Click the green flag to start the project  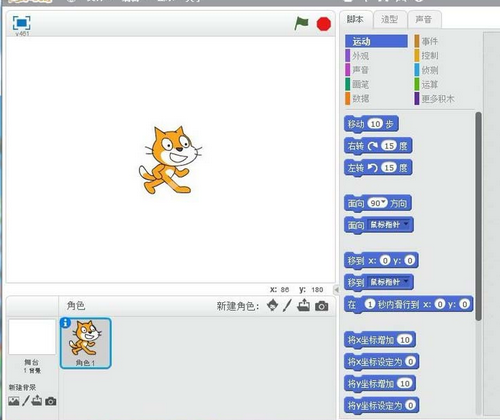point(301,23)
